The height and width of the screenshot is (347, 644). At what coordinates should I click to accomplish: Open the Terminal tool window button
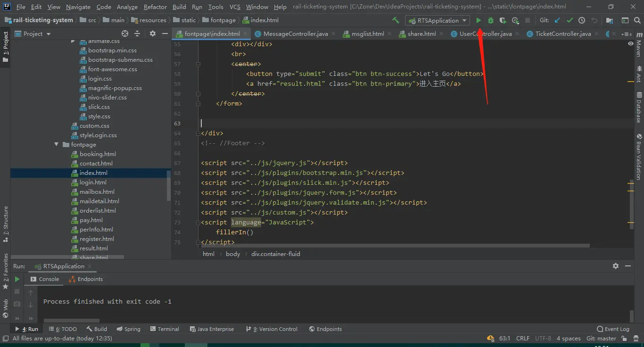[x=165, y=329]
